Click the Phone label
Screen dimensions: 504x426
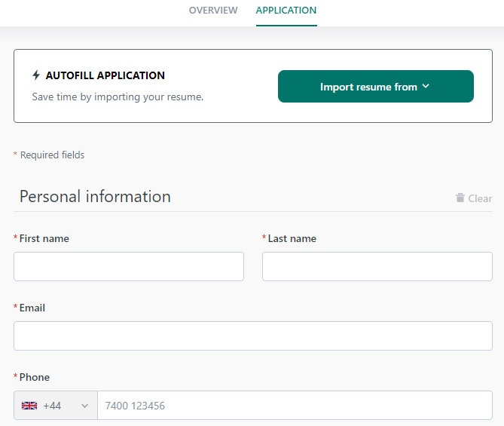click(35, 377)
